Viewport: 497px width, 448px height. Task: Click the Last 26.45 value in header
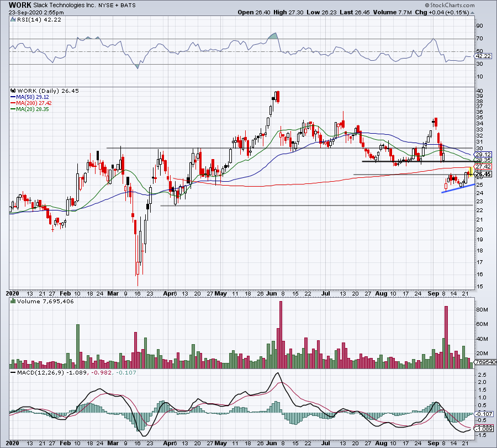[x=355, y=12]
